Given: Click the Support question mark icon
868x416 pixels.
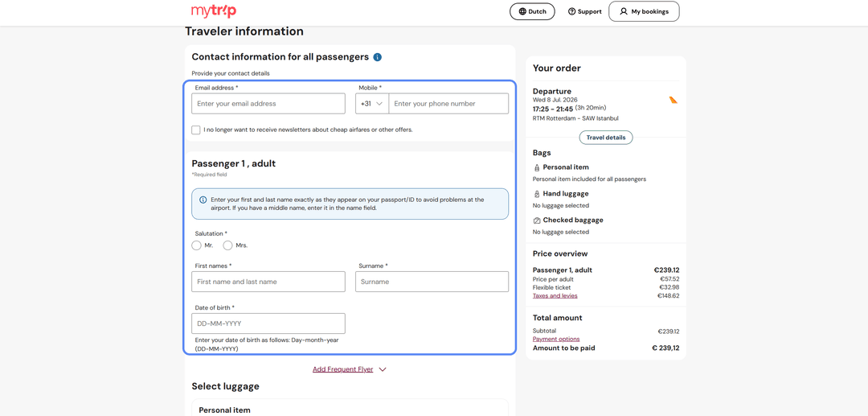Looking at the screenshot, I should tap(572, 11).
